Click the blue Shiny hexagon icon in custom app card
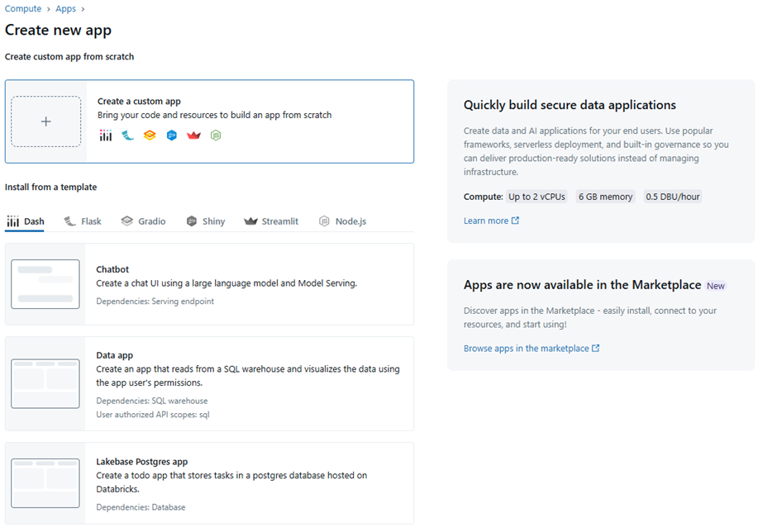This screenshot has height=532, width=777. click(x=172, y=135)
